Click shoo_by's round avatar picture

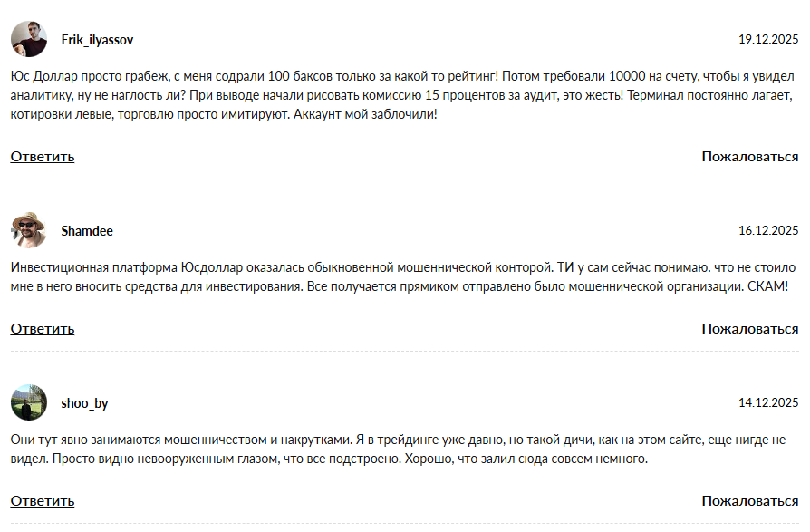pos(29,402)
